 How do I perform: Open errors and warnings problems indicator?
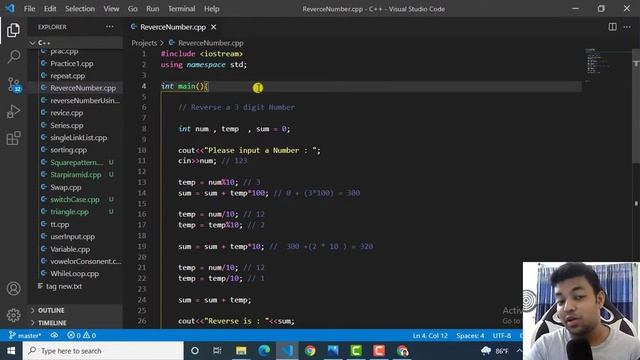(x=82, y=335)
